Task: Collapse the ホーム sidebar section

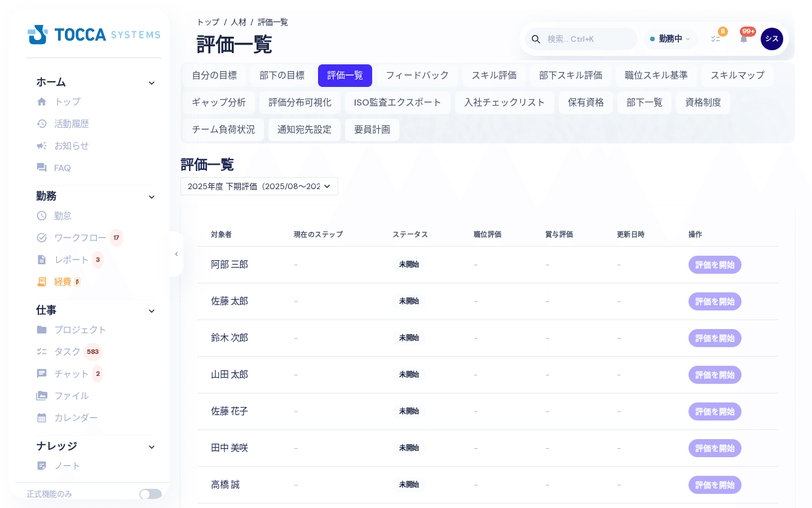Action: click(152, 83)
